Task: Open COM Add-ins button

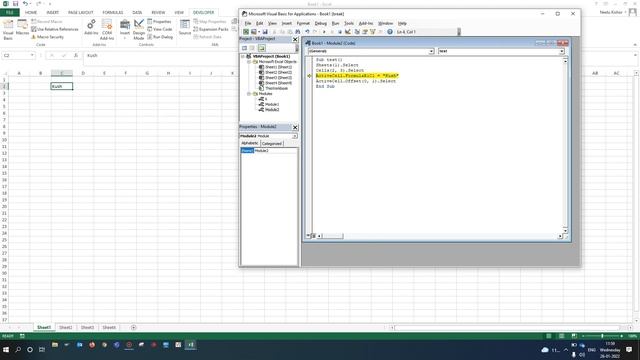Action: (107, 29)
